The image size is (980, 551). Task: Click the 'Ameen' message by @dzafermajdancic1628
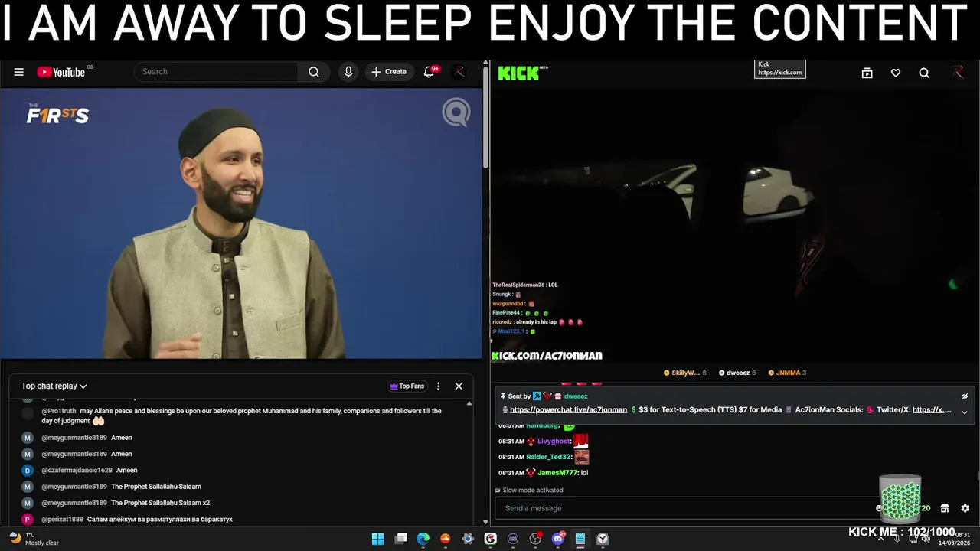tap(127, 471)
